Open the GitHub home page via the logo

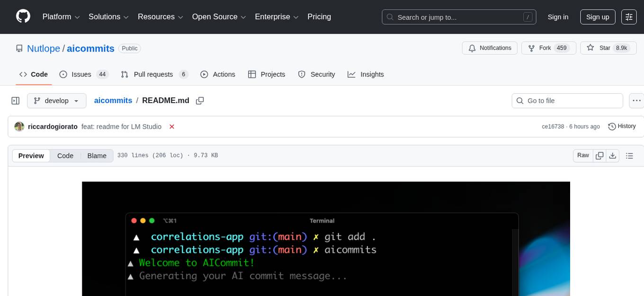coord(23,17)
